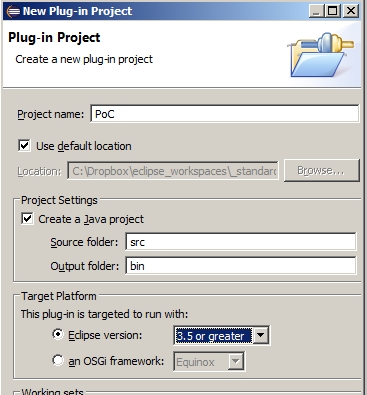Click the plug-in project folder wizard icon

[x=320, y=55]
